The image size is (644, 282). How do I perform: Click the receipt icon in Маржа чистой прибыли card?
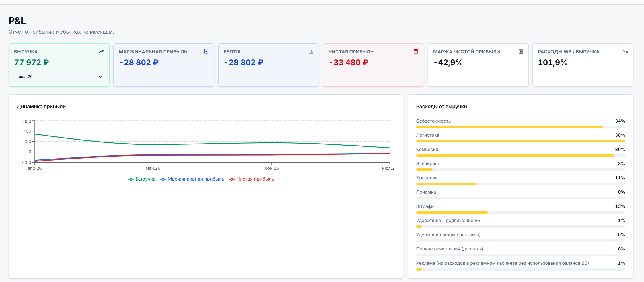[x=521, y=51]
